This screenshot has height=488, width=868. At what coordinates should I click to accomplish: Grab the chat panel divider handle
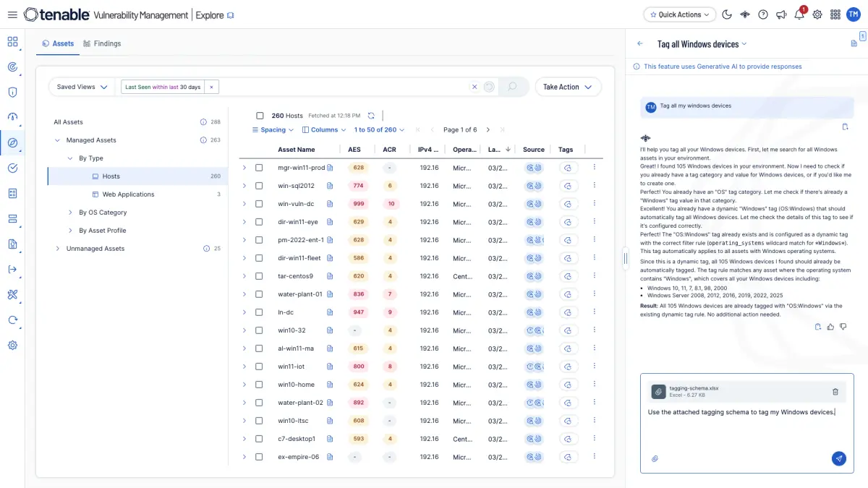(x=626, y=258)
